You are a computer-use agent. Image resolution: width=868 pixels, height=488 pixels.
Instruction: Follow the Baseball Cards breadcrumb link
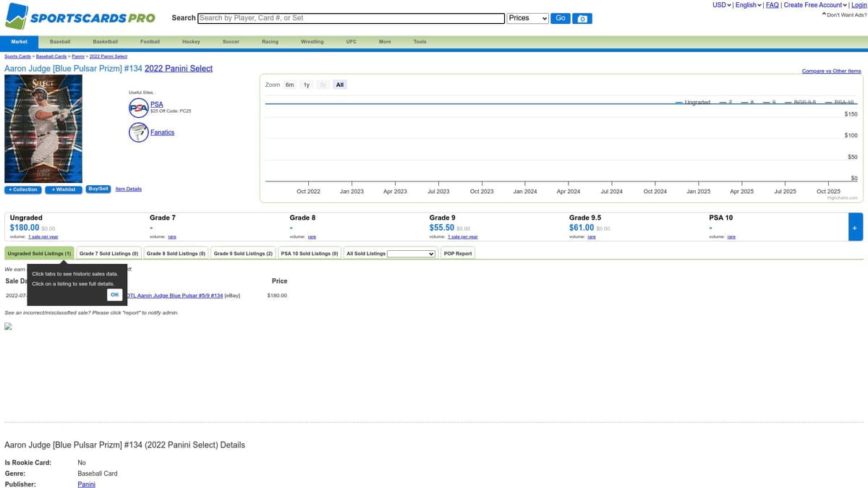click(52, 56)
